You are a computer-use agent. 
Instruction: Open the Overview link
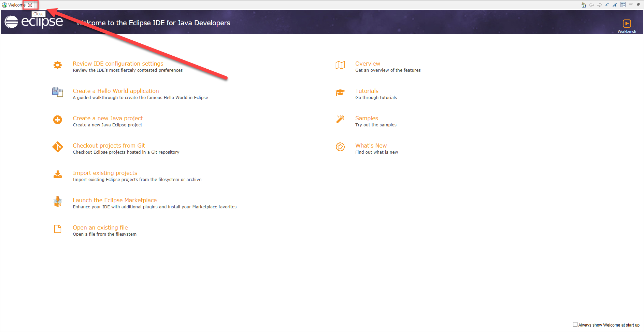(368, 64)
